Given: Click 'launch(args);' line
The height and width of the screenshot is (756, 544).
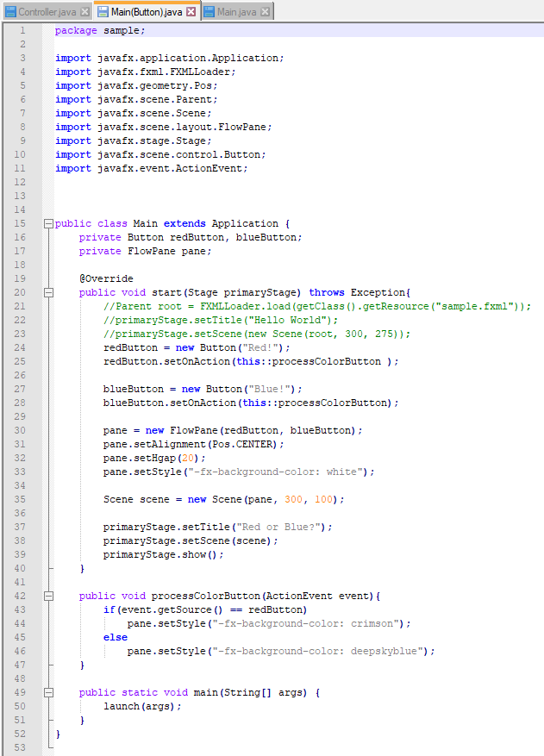Looking at the screenshot, I should pyautogui.click(x=142, y=707).
